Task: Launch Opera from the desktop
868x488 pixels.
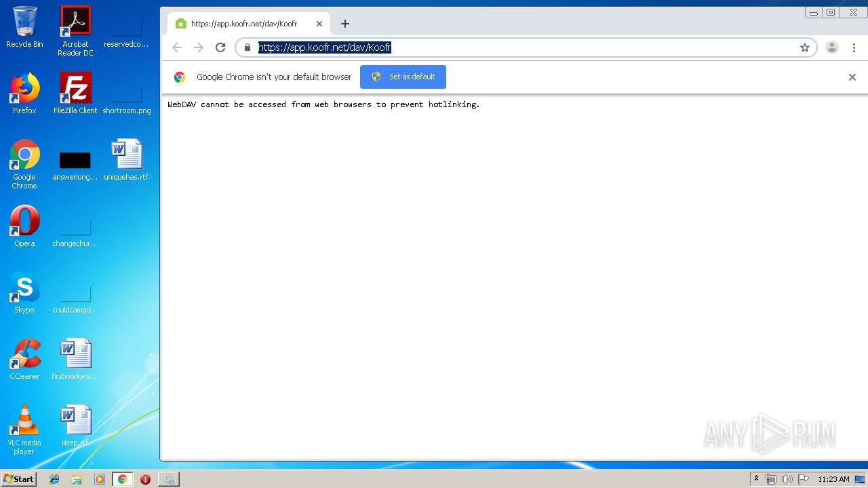Action: click(x=24, y=226)
